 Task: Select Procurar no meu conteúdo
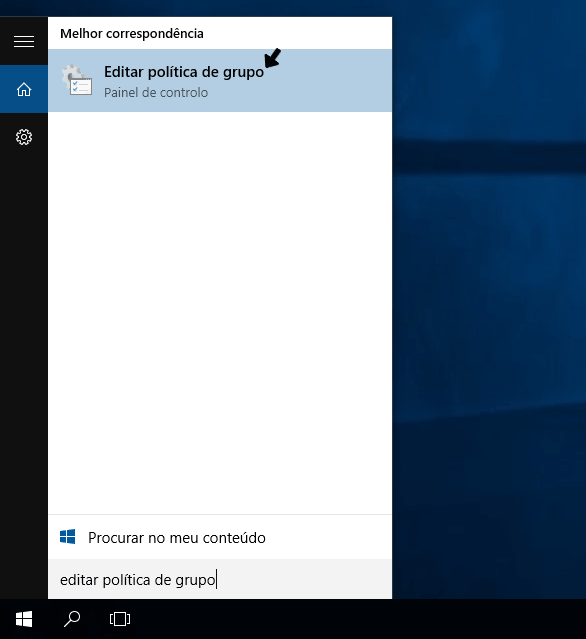[x=220, y=537]
